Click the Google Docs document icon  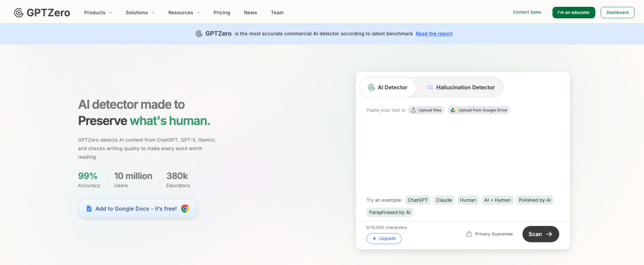point(89,208)
